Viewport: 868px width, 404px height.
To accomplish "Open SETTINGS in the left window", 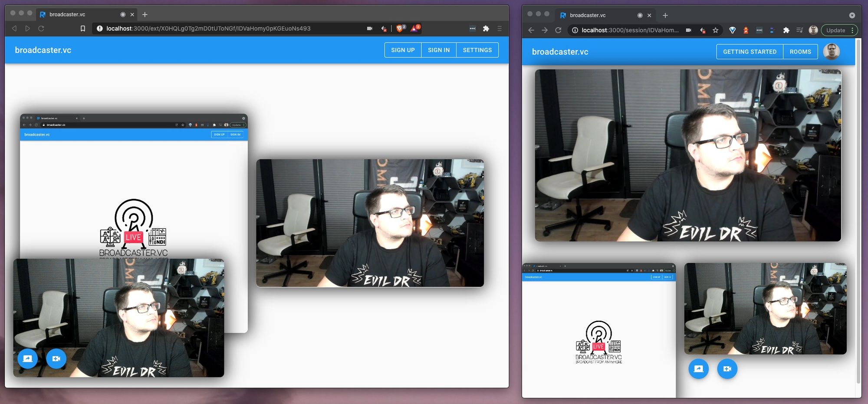I will point(477,50).
